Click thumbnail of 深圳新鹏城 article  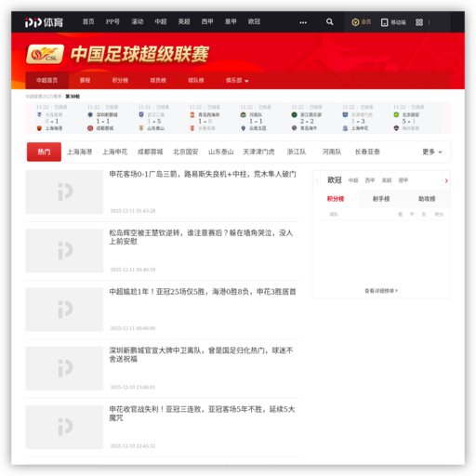(64, 368)
